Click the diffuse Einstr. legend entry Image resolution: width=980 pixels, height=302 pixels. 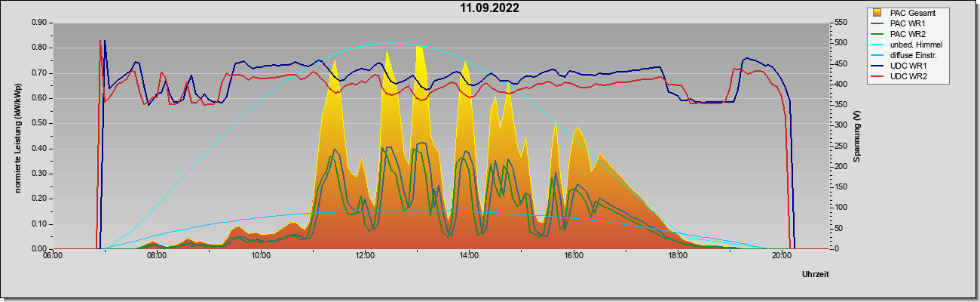pyautogui.click(x=908, y=55)
